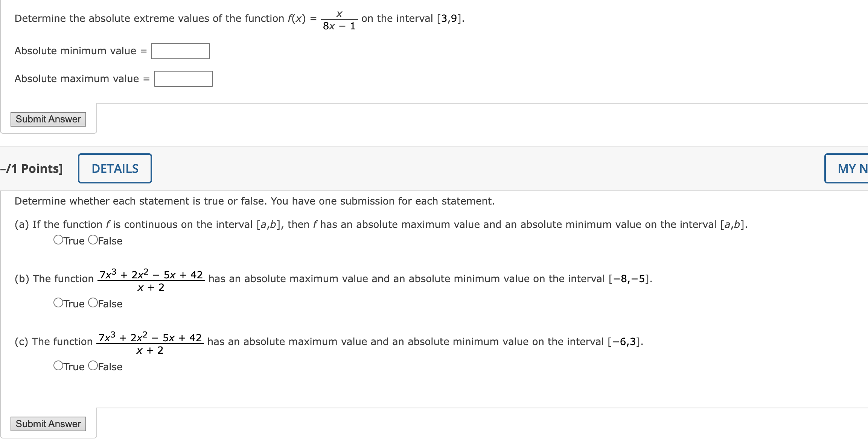868x446 pixels.
Task: Open the DETAILS panel
Action: coord(114,168)
